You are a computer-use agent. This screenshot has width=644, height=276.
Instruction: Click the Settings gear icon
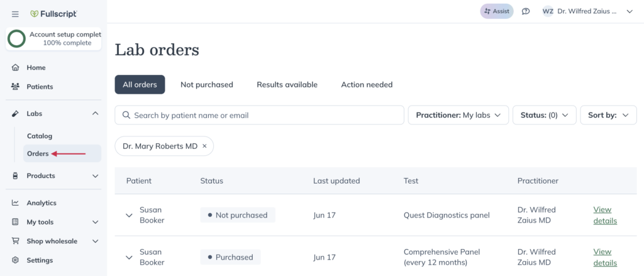[x=16, y=260]
